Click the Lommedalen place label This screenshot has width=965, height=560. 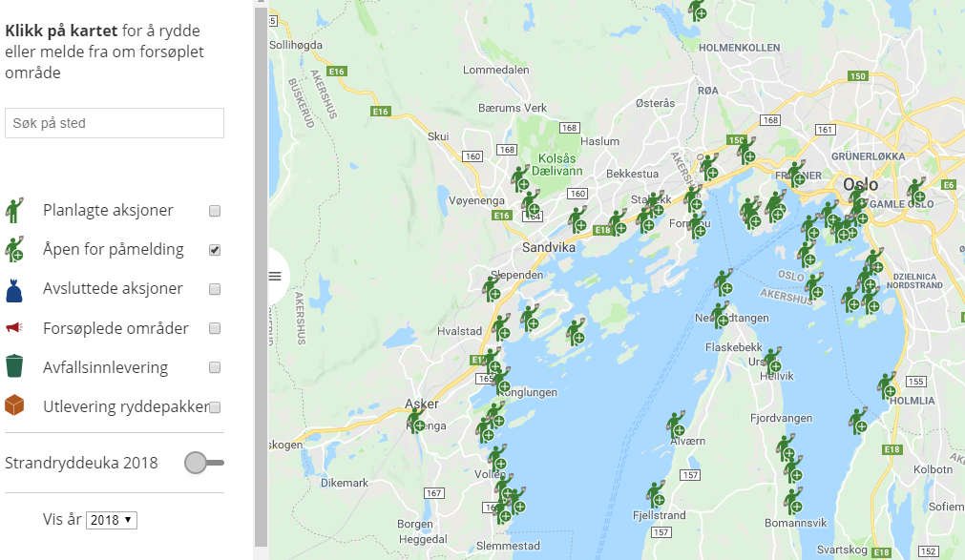point(496,70)
